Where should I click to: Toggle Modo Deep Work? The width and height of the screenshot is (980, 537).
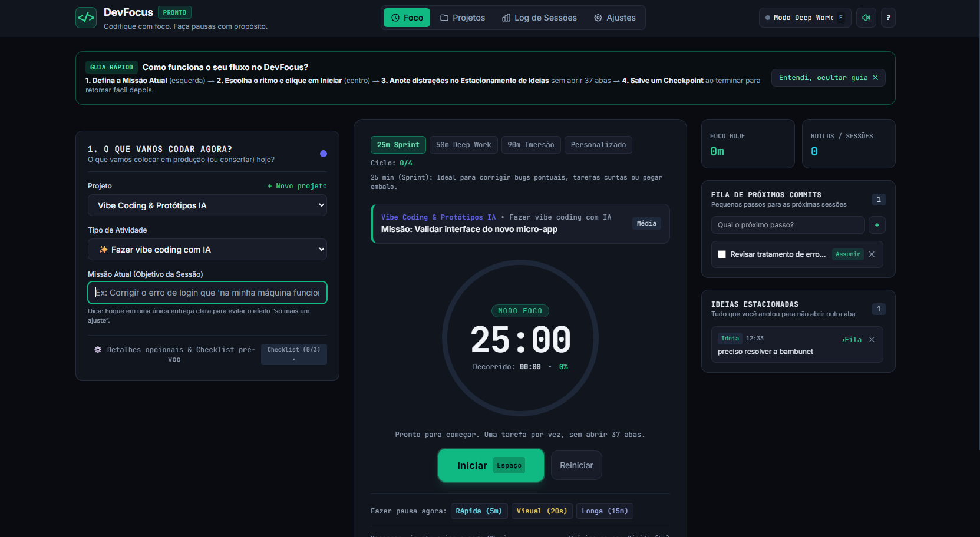click(x=805, y=18)
